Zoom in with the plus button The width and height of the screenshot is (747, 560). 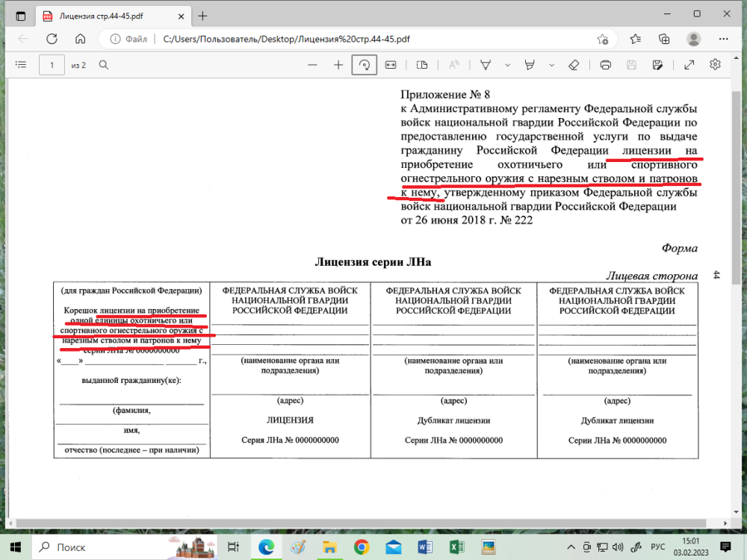point(338,65)
